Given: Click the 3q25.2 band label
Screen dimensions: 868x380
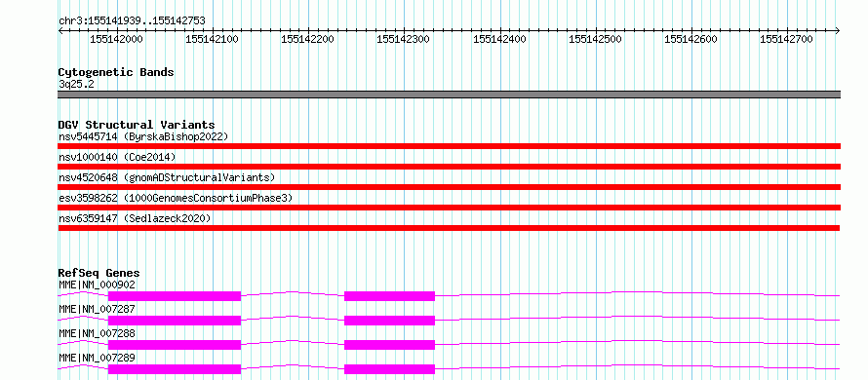Looking at the screenshot, I should tap(76, 84).
